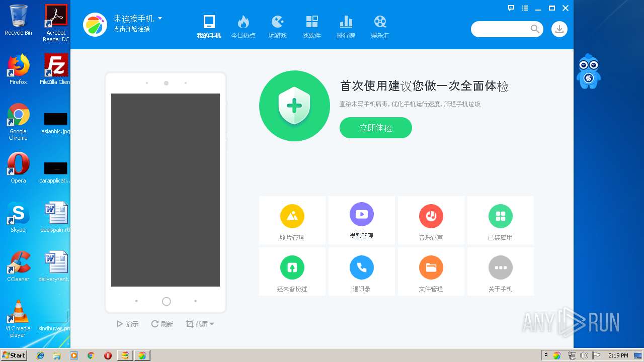Select Recycle Bin desktop icon

(x=18, y=20)
